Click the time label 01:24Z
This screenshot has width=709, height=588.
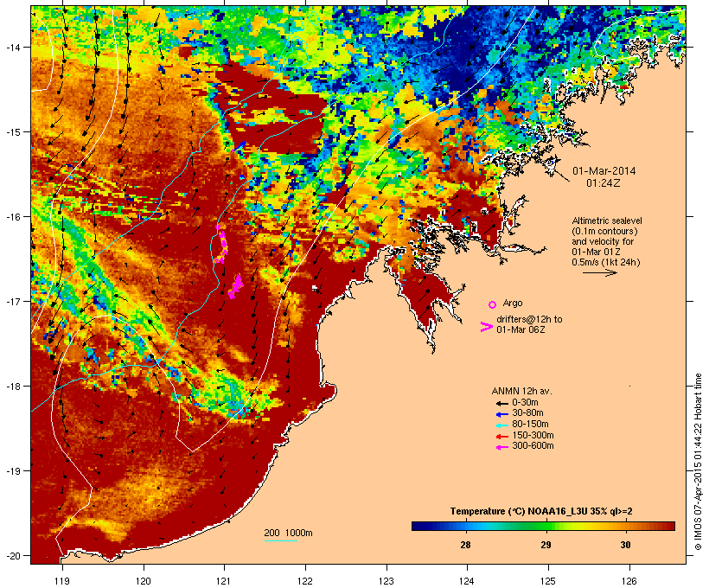pyautogui.click(x=604, y=183)
